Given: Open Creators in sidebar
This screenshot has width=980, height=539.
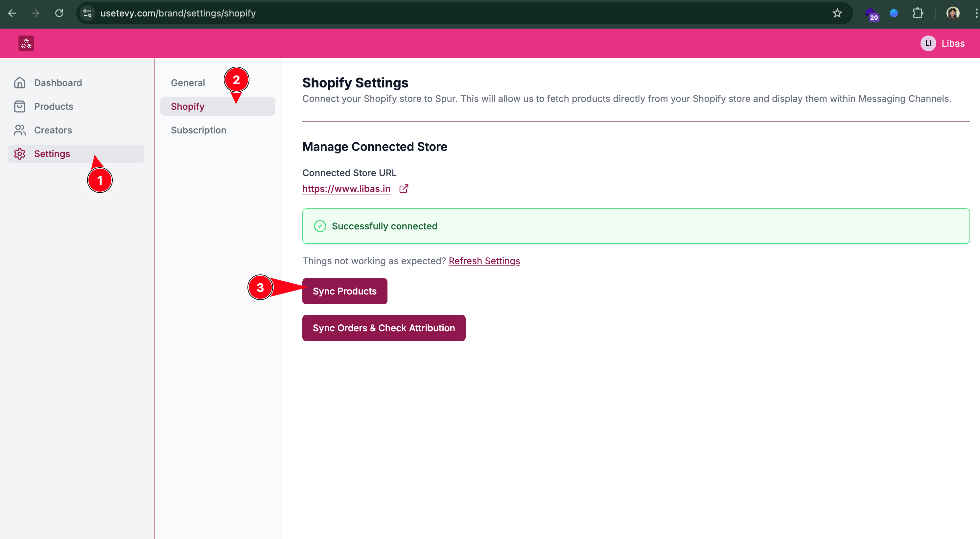Looking at the screenshot, I should tap(76, 130).
